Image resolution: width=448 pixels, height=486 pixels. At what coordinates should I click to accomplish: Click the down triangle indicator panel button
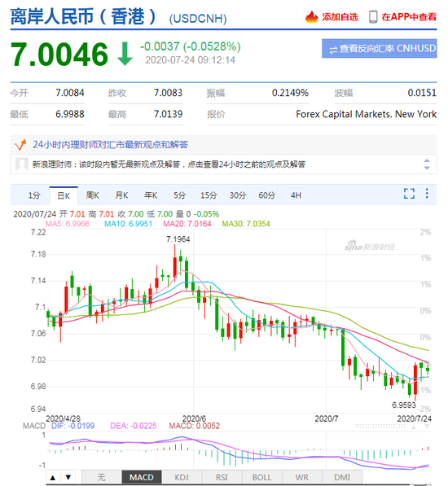click(x=68, y=477)
